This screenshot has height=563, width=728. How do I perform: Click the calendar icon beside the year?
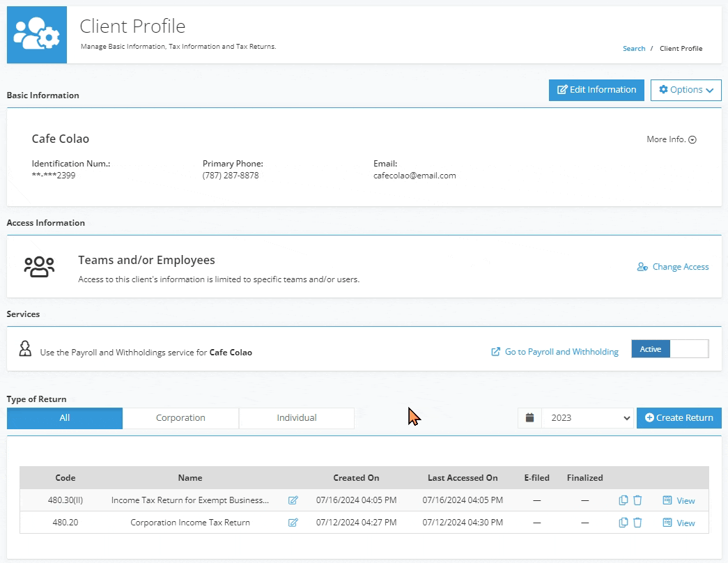pos(530,418)
